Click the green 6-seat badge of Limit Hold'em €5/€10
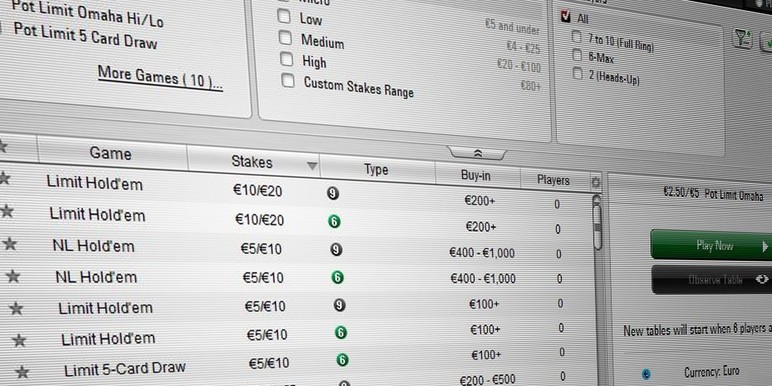 click(341, 333)
